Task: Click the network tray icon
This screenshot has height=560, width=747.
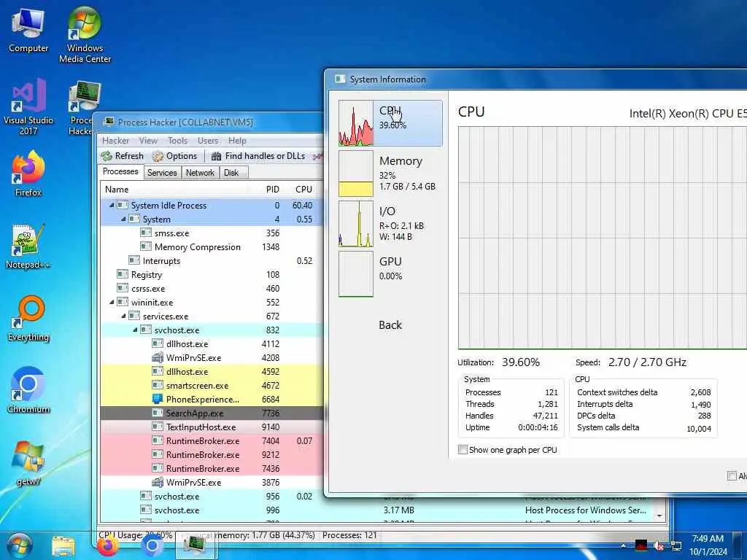Action: (x=676, y=545)
